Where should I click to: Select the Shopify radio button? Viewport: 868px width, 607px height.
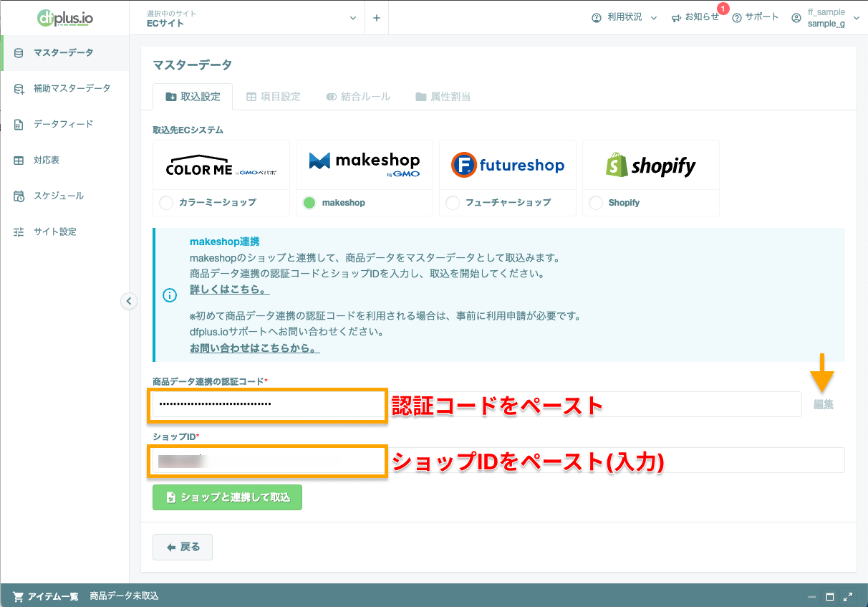(x=596, y=203)
